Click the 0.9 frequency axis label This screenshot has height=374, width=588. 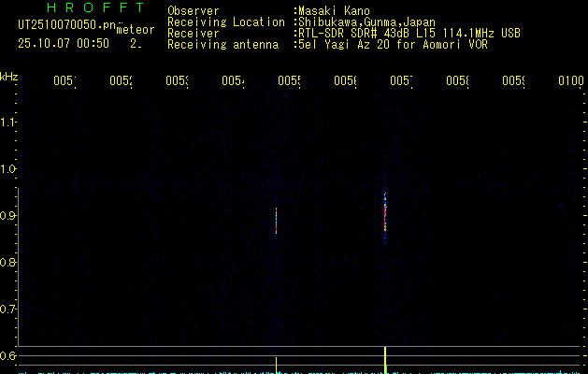pos(7,216)
